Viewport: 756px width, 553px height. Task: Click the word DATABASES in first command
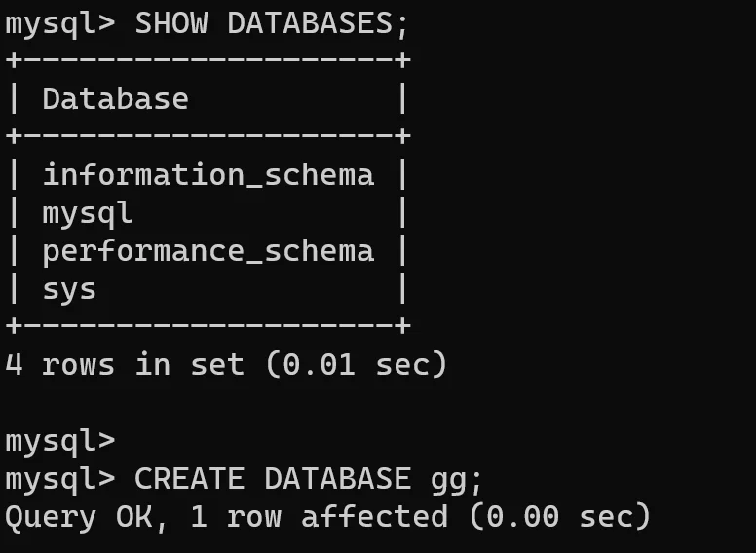[x=310, y=23]
